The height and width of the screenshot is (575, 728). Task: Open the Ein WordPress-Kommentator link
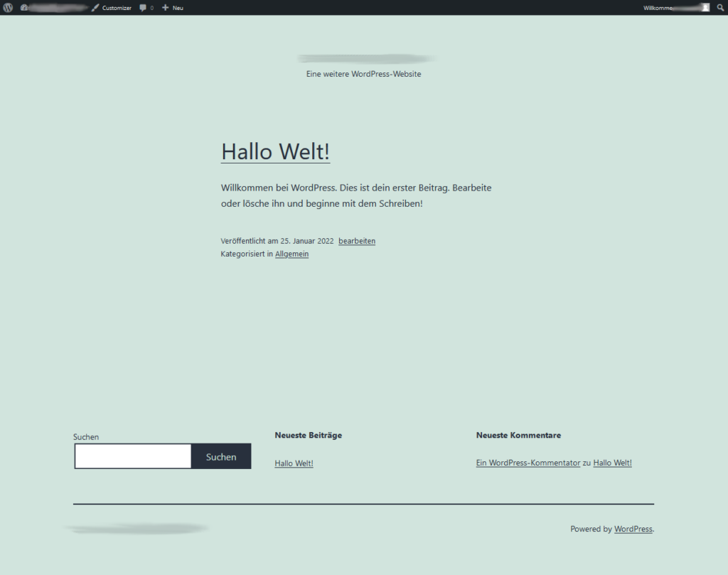coord(528,463)
